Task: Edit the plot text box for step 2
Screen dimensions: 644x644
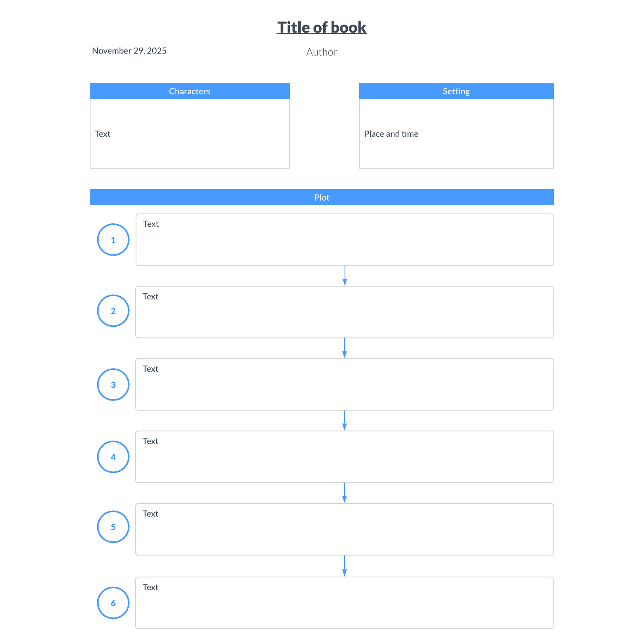Action: (345, 312)
